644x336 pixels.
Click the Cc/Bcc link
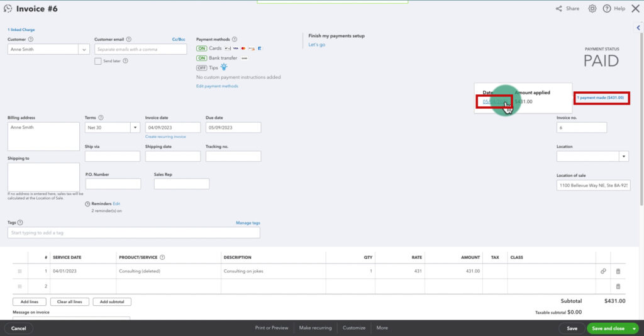179,40
